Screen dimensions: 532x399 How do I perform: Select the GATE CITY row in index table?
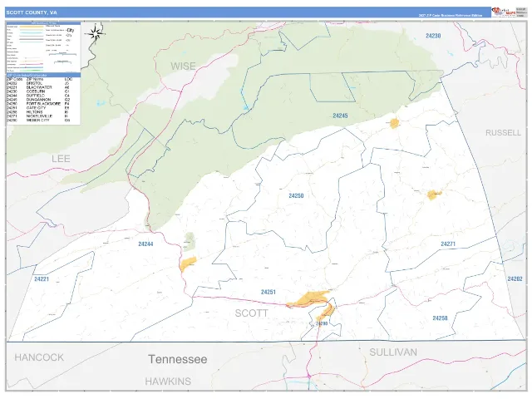39,108
